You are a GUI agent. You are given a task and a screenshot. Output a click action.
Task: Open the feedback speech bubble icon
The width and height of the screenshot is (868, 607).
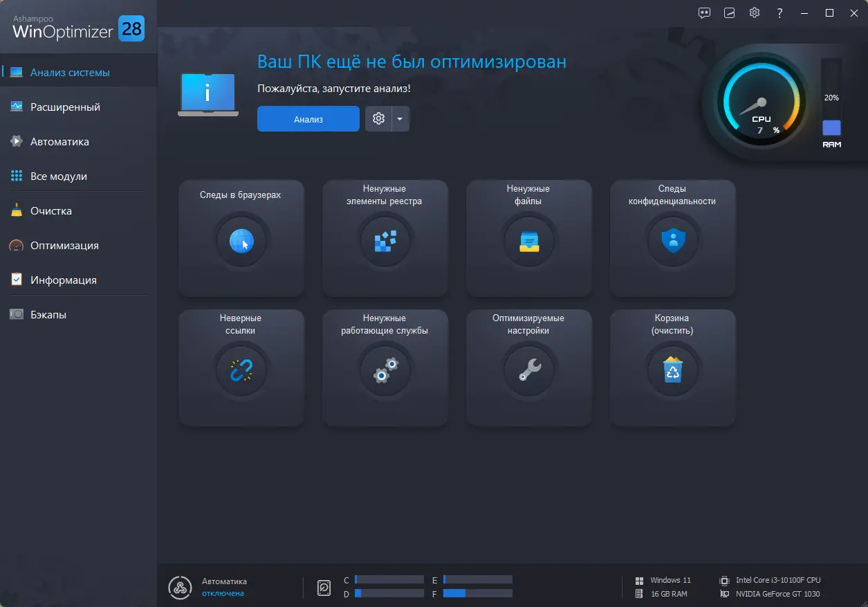(x=703, y=12)
